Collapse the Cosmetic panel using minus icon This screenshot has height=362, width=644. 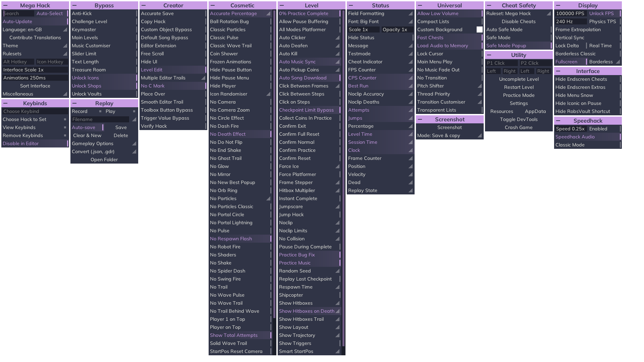[213, 5]
